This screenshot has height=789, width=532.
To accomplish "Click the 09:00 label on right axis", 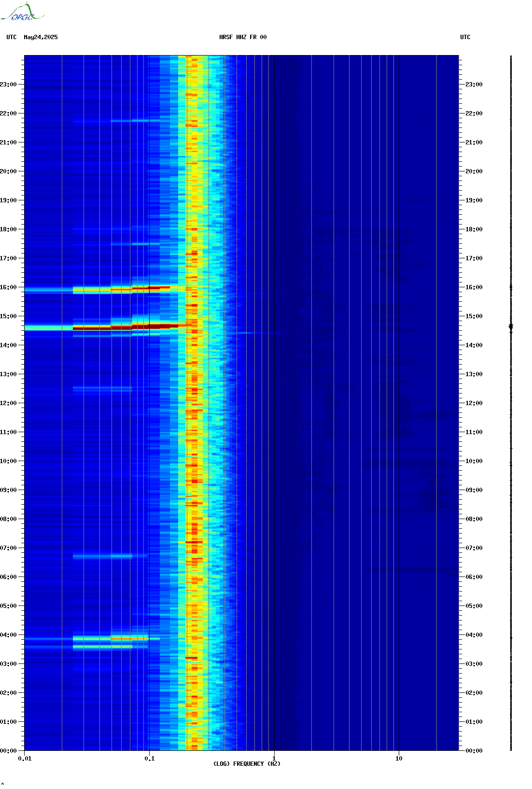I will [x=474, y=490].
